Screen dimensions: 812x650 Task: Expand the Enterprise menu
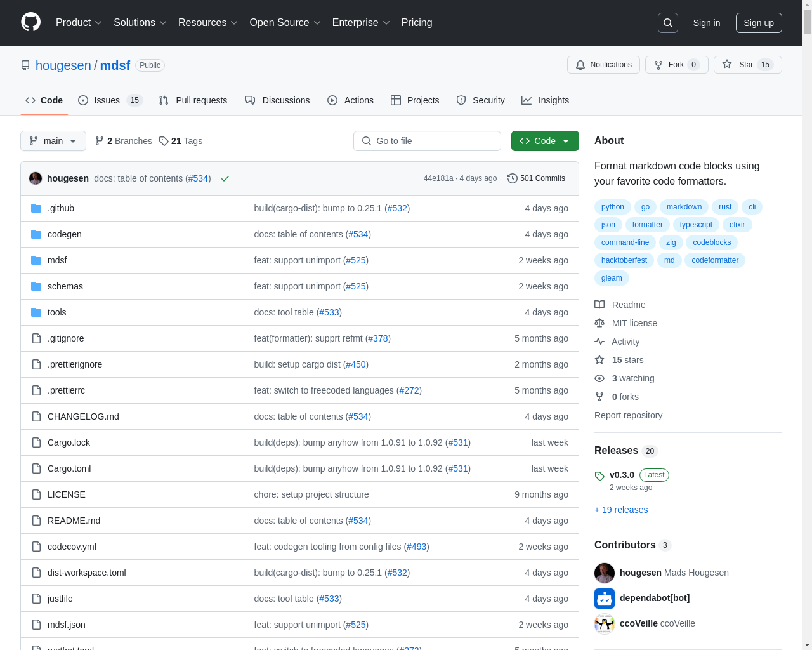(x=361, y=23)
